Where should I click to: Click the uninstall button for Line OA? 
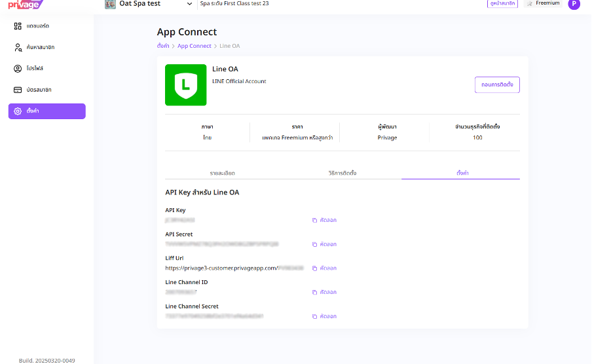click(x=496, y=84)
